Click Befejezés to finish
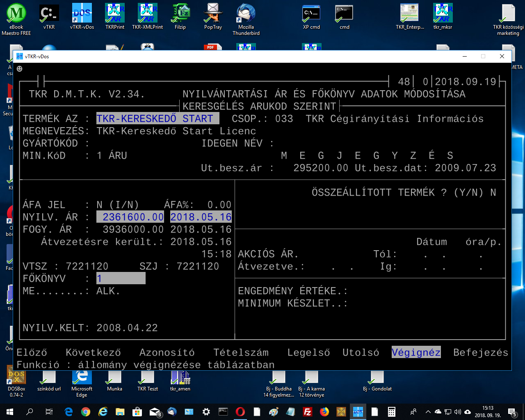The width and height of the screenshot is (525, 420). click(480, 352)
